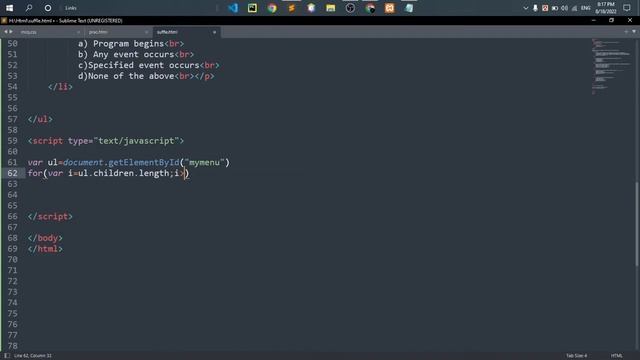Click ul.children.length in the for loop
This screenshot has width=640, height=360.
[x=124, y=173]
